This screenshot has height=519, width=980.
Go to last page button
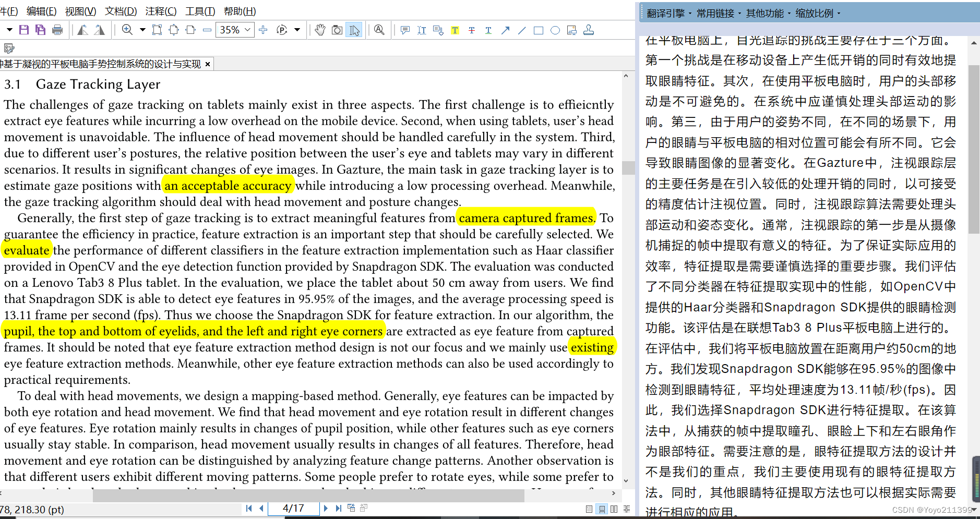click(x=338, y=508)
